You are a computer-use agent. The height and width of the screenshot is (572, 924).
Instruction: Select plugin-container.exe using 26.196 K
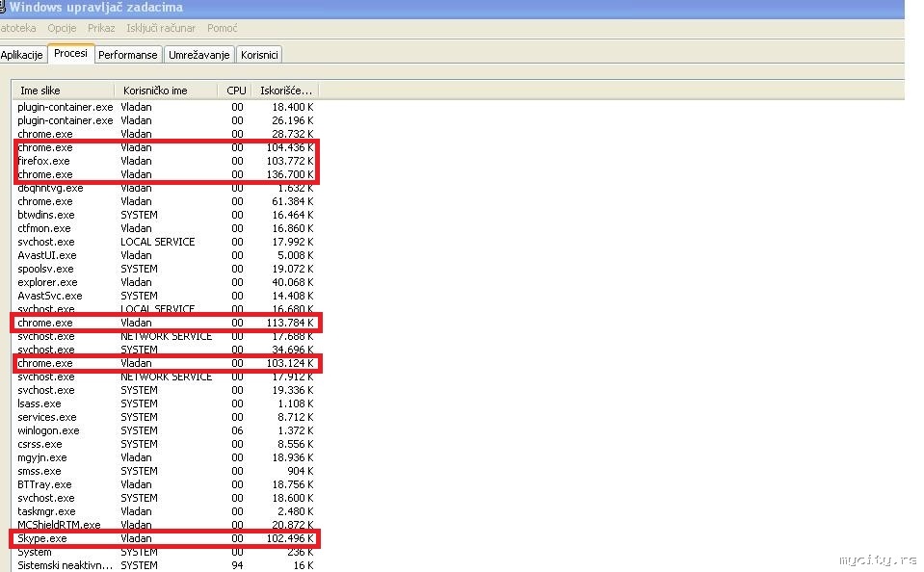[x=165, y=120]
